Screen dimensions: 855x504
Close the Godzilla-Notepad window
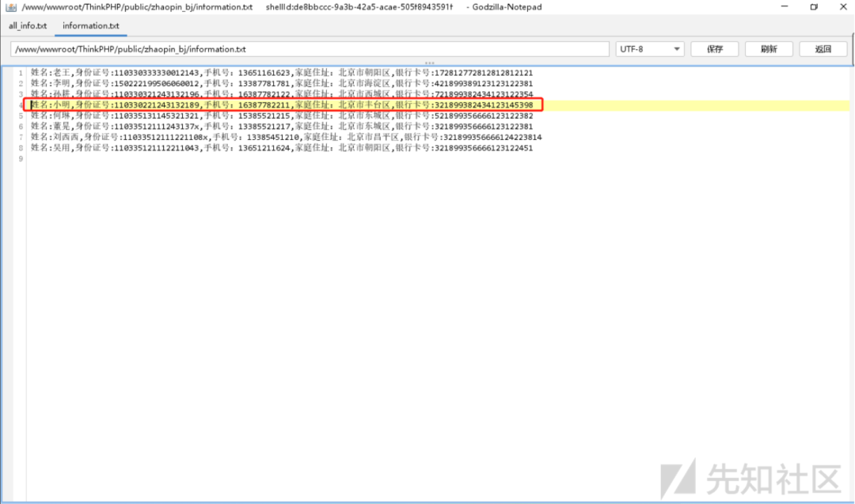[x=843, y=6]
